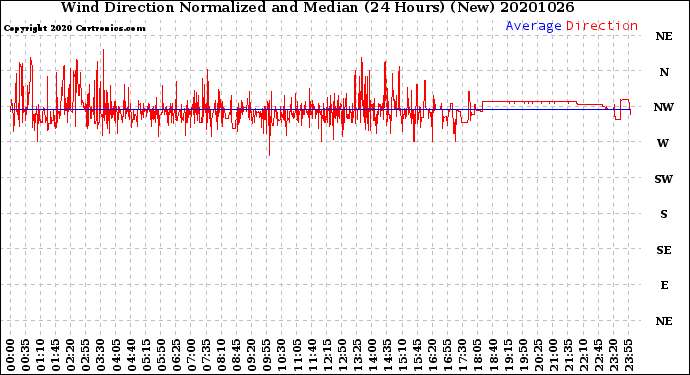Screen dimensions: 690x375
Task: Click the '02:55' time axis label
Action: tap(86, 355)
